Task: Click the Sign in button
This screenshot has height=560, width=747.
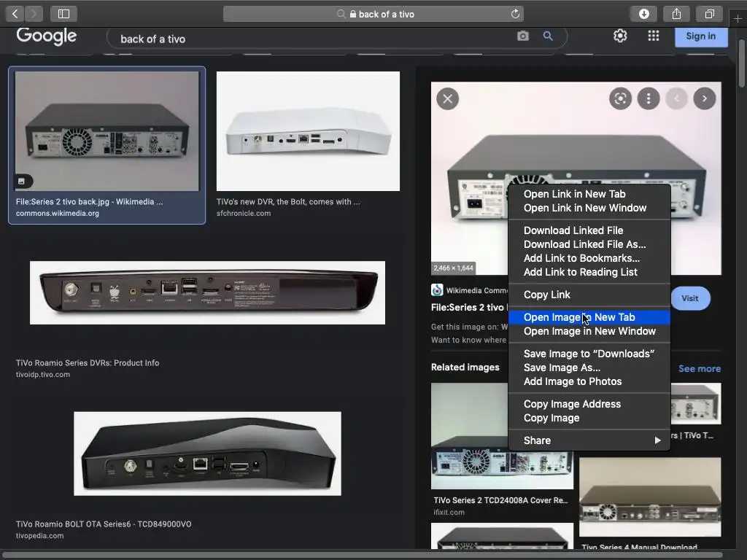Action: coord(701,36)
